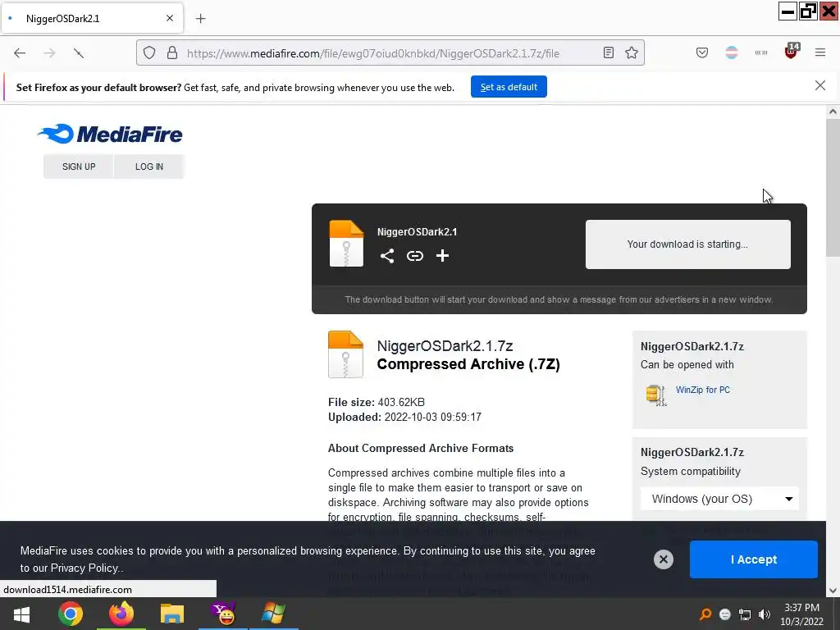Click the network tray icon
The image size is (840, 630).
pos(745,614)
